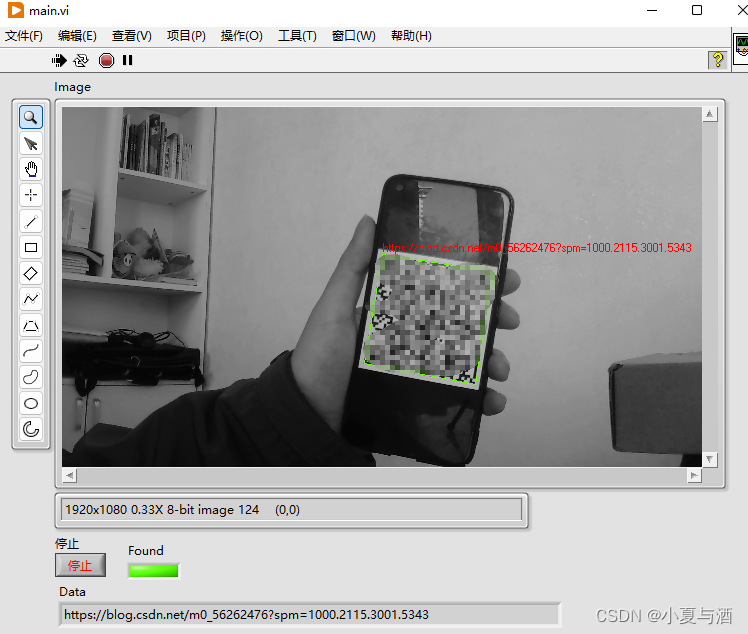The height and width of the screenshot is (634, 748).
Task: Select the Freehand Line tool
Action: (x=31, y=351)
